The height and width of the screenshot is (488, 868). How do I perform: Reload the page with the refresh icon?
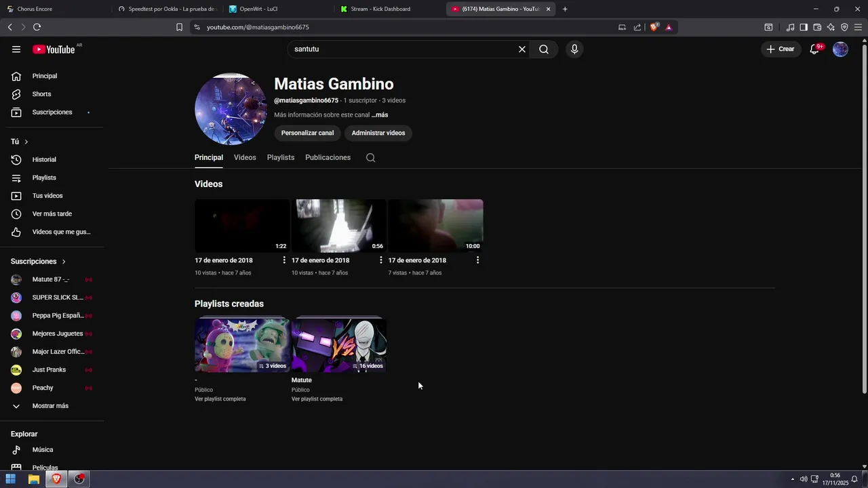[37, 27]
